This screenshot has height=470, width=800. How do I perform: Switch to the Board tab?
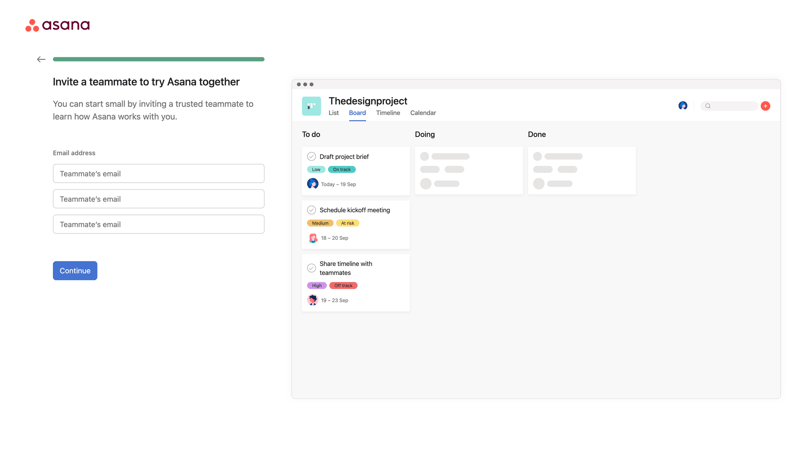357,113
